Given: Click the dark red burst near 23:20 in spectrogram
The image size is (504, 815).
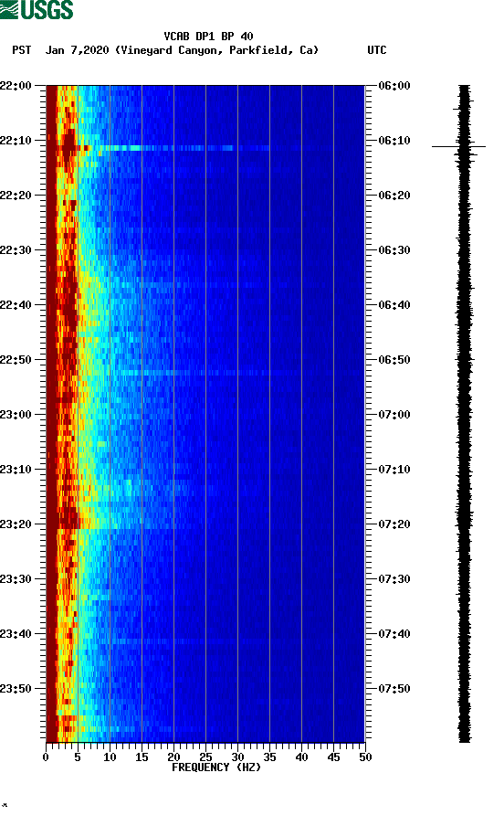Looking at the screenshot, I should pyautogui.click(x=68, y=520).
